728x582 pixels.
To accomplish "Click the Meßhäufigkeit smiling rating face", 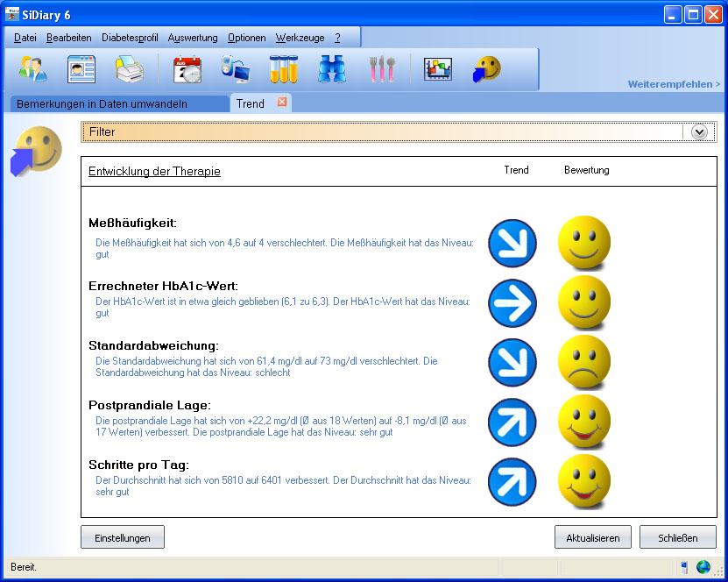I will click(x=584, y=243).
